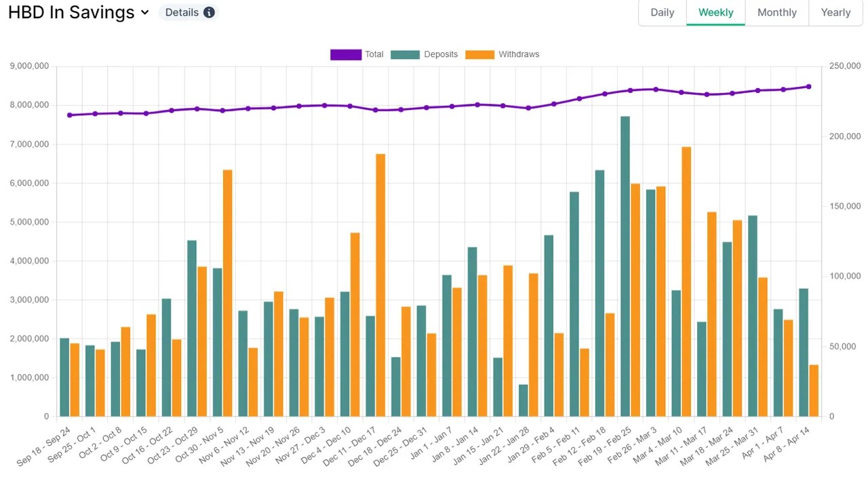Viewport: 868px width, 477px height.
Task: Click the Dec 4 - Dec 10 withdraws bar
Action: coord(355,325)
